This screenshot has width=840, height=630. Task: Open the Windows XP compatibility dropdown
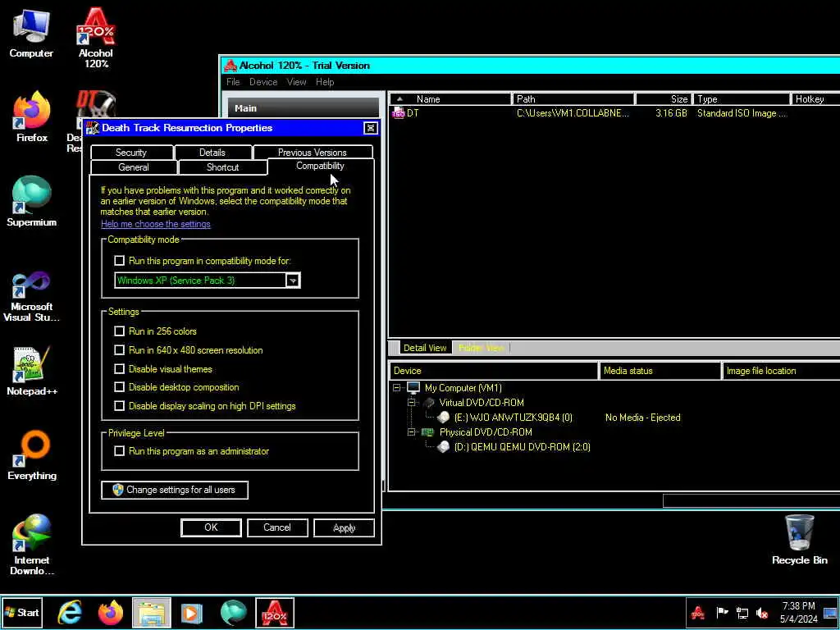click(x=293, y=281)
